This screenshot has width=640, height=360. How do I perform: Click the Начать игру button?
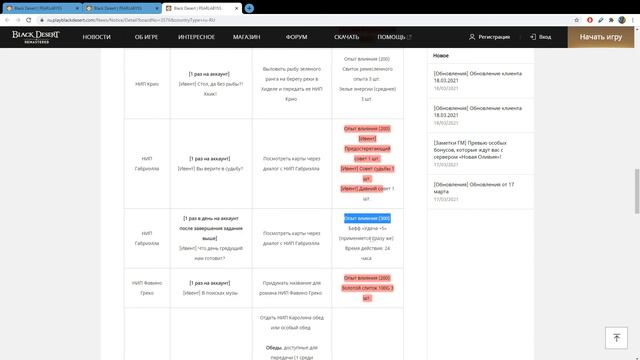click(601, 37)
